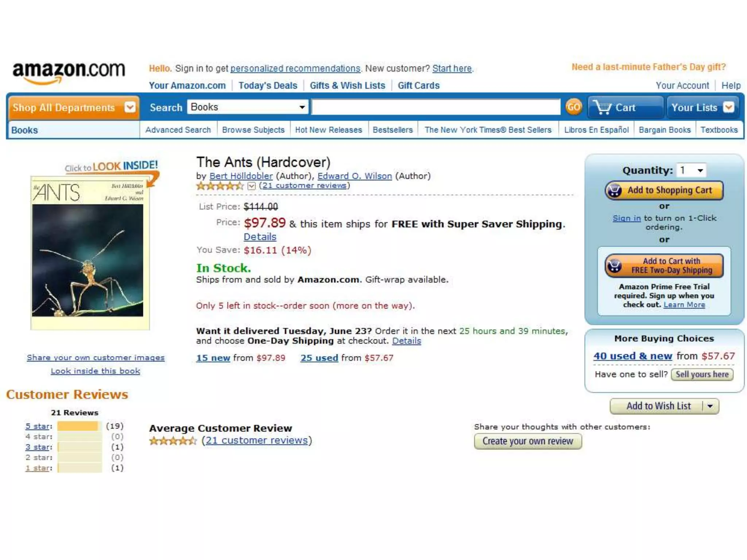Click the average customer review stars
The image size is (747, 560).
click(173, 441)
